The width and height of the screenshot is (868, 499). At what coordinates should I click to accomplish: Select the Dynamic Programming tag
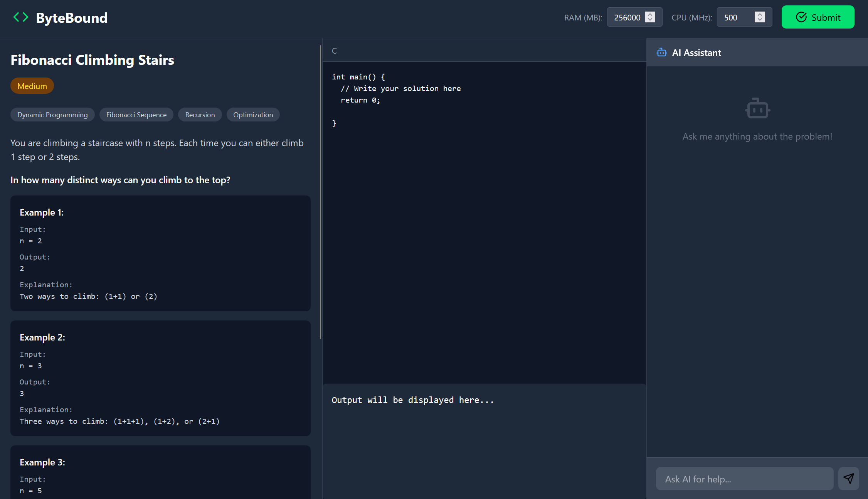pos(52,115)
